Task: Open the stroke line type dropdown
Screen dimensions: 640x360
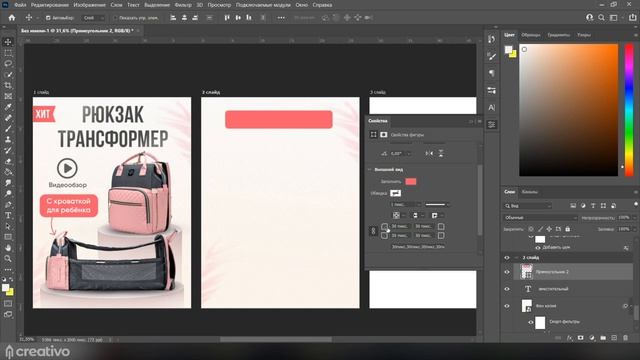Action: point(437,204)
